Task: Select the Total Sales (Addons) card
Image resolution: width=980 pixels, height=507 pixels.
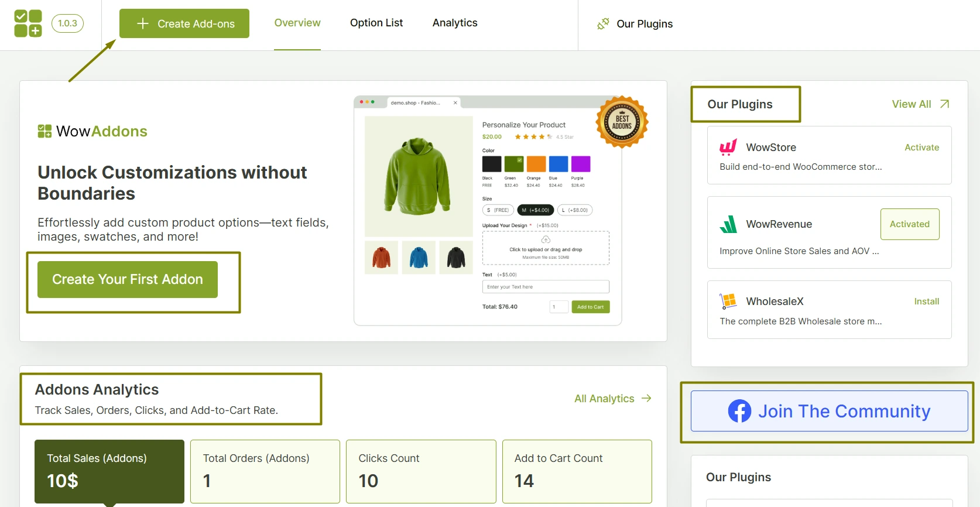Action: 109,471
